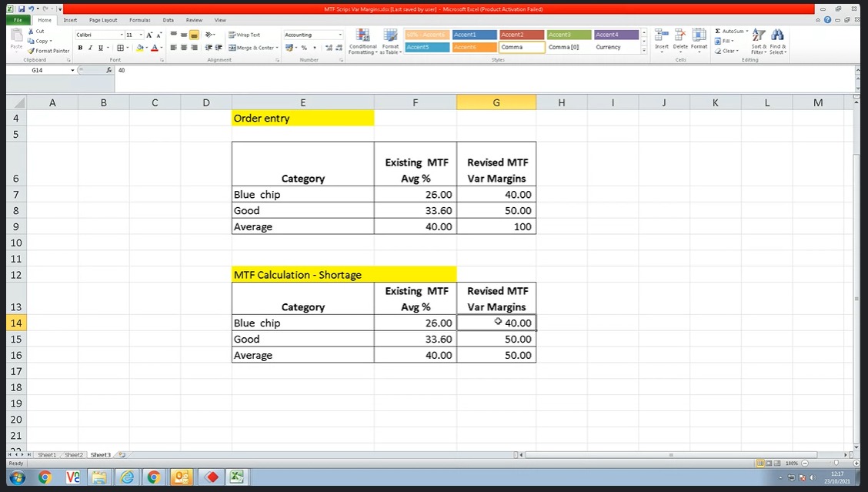Expand Merge & Center dropdown arrow
868x492 pixels.
point(277,49)
